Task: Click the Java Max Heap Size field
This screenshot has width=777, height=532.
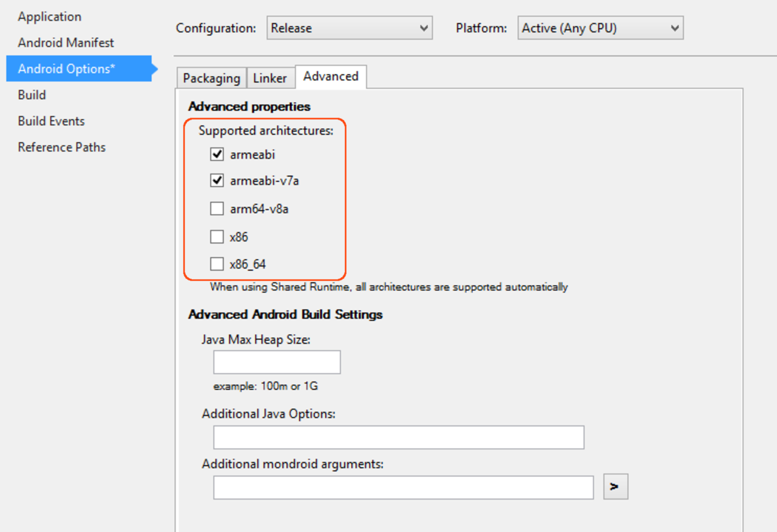Action: click(x=276, y=362)
